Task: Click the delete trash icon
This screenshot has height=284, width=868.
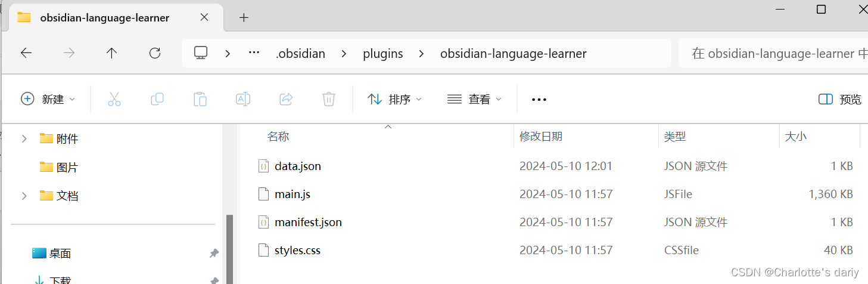Action: click(329, 99)
